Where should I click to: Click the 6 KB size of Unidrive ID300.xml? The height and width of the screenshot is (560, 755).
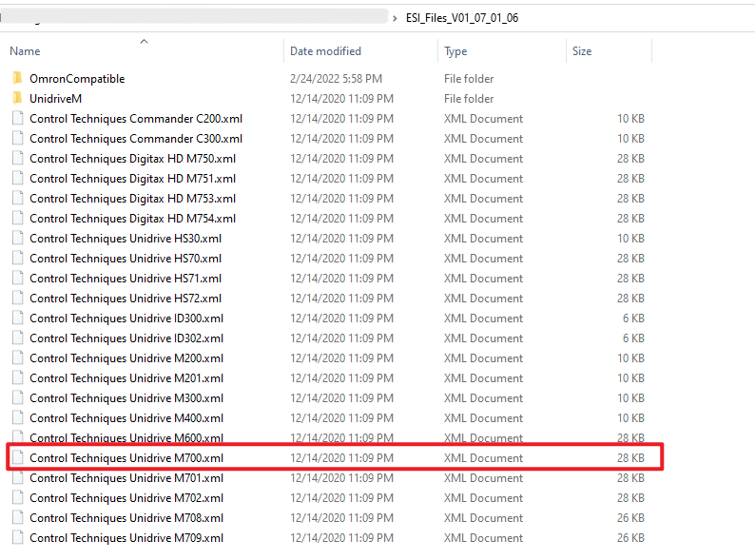pos(633,319)
